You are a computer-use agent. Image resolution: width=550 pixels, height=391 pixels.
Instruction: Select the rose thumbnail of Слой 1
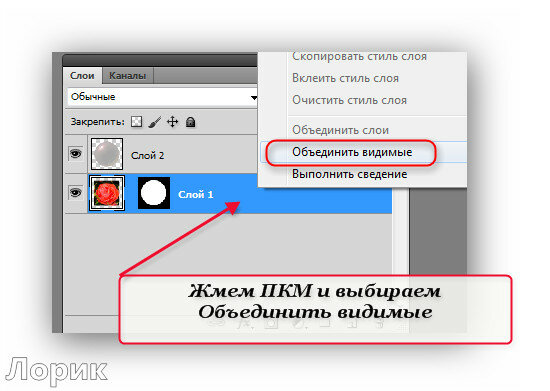point(107,193)
